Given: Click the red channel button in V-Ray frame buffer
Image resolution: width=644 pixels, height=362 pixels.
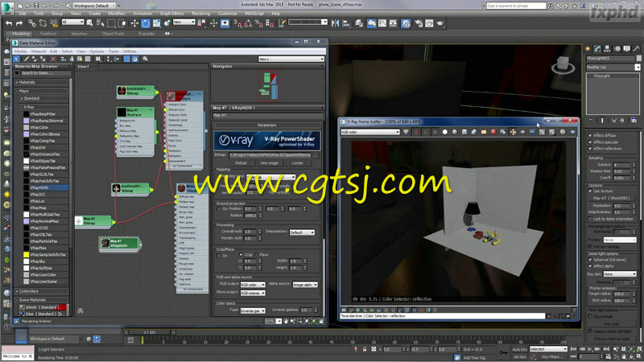Looking at the screenshot, I should coord(415,132).
